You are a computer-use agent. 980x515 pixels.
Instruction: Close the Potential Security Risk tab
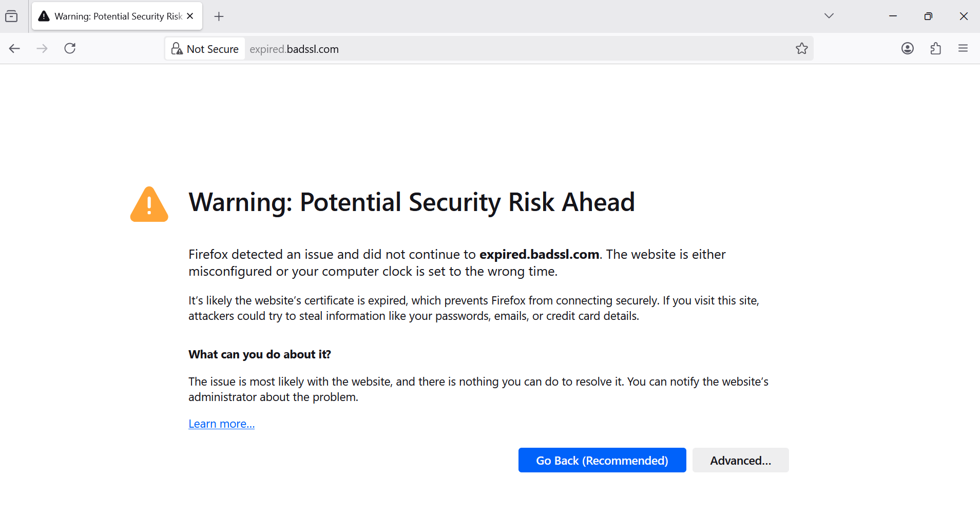pyautogui.click(x=190, y=16)
